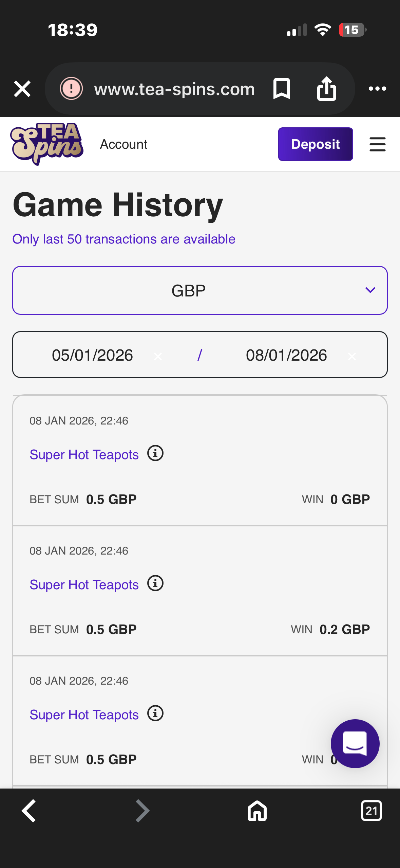Tap the site security warning icon
400x868 pixels.
pos(71,89)
